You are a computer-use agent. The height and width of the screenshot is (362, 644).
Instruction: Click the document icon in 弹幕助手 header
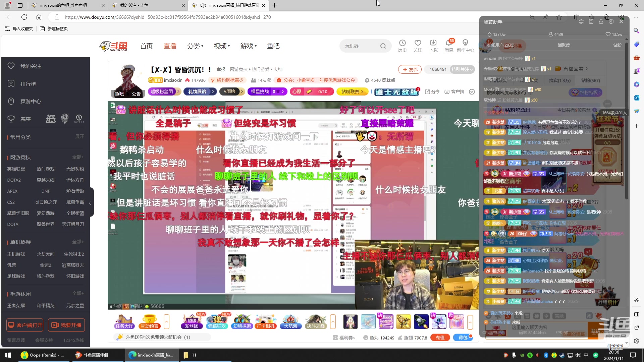click(x=591, y=21)
